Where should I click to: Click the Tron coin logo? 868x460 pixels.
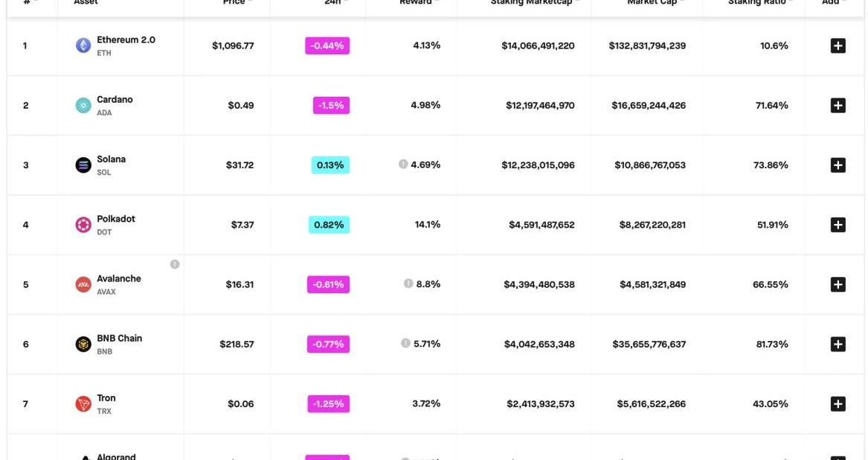click(x=83, y=404)
